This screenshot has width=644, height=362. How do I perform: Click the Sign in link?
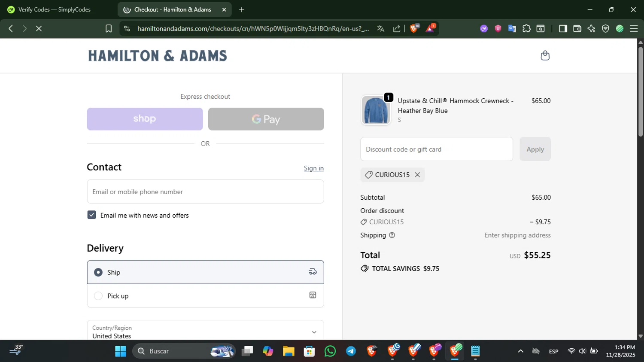pos(313,168)
